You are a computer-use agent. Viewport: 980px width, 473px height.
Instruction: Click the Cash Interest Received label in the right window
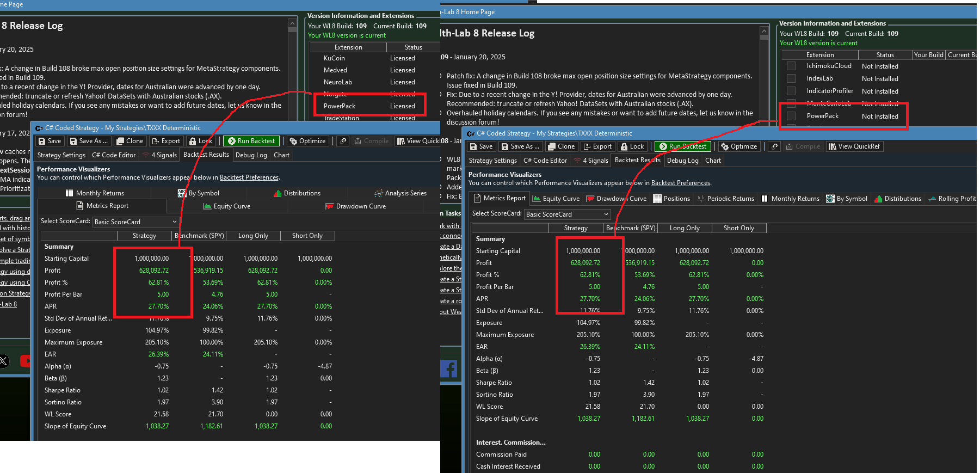pos(508,466)
